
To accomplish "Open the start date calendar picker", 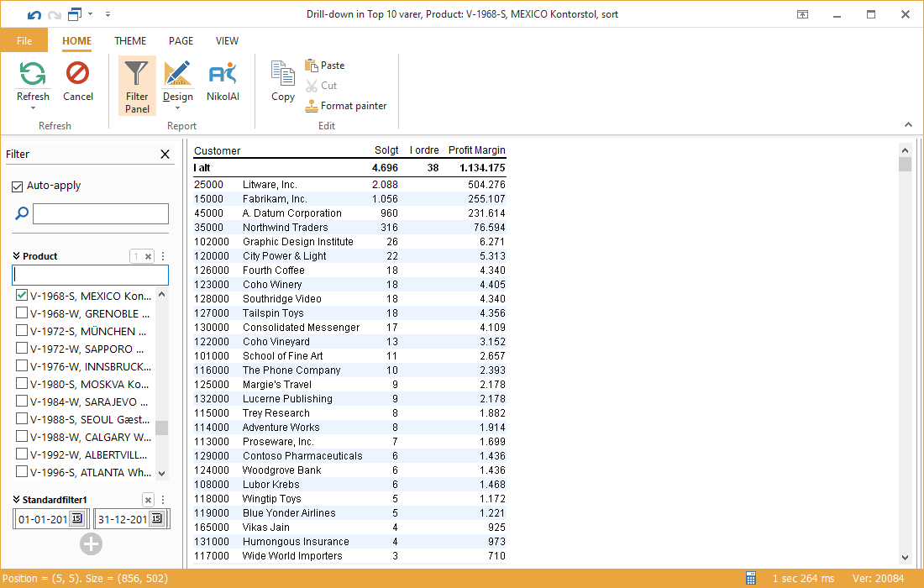I will pos(76,518).
